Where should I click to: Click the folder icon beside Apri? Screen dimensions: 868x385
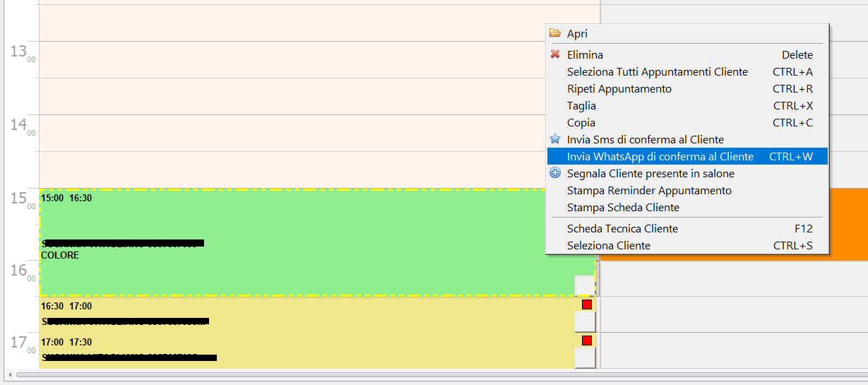(555, 33)
